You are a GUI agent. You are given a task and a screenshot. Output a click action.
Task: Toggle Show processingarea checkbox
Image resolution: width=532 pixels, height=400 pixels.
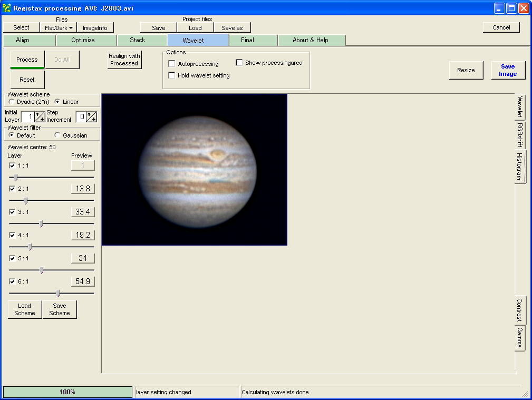point(239,63)
